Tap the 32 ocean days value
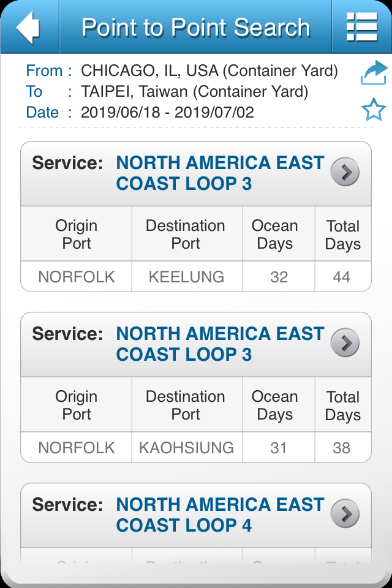 click(x=279, y=277)
